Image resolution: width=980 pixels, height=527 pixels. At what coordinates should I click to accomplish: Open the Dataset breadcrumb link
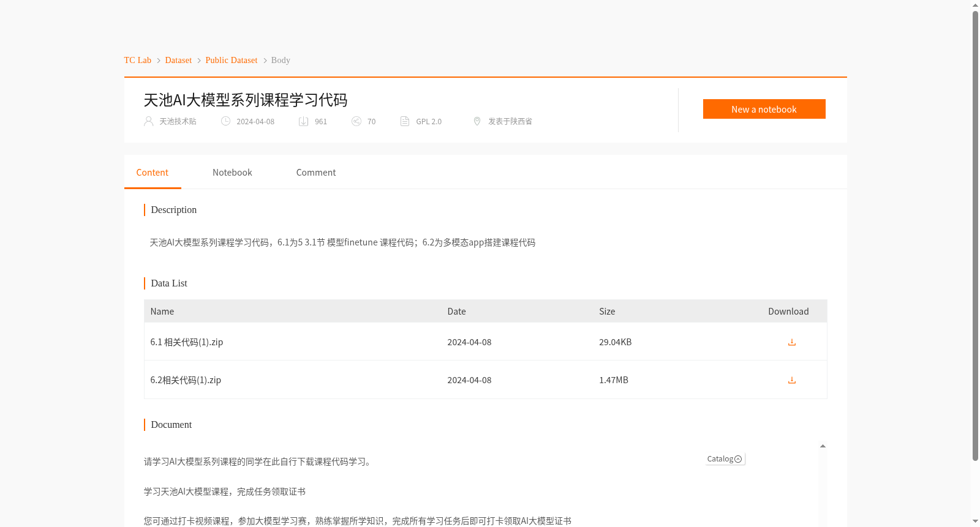point(178,60)
